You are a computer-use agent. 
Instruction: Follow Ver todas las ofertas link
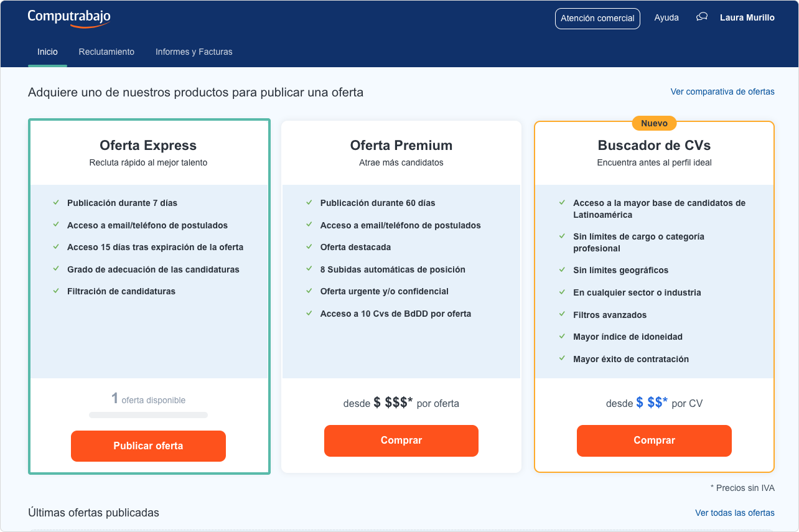point(734,513)
